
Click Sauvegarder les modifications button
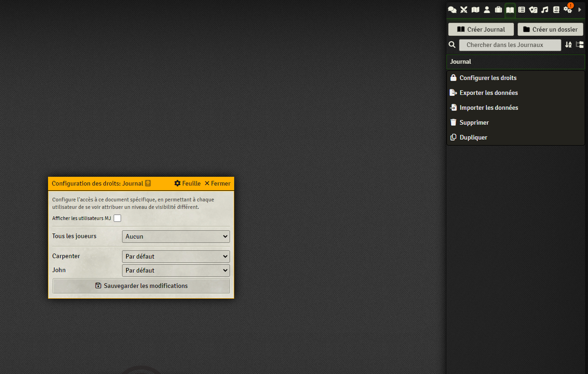tap(141, 286)
